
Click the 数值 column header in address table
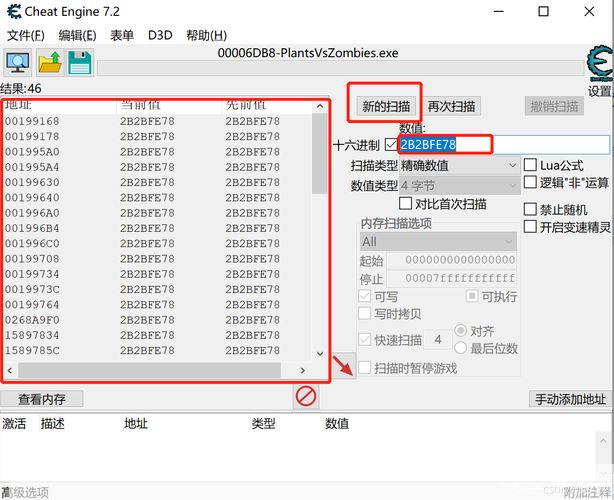click(x=337, y=424)
